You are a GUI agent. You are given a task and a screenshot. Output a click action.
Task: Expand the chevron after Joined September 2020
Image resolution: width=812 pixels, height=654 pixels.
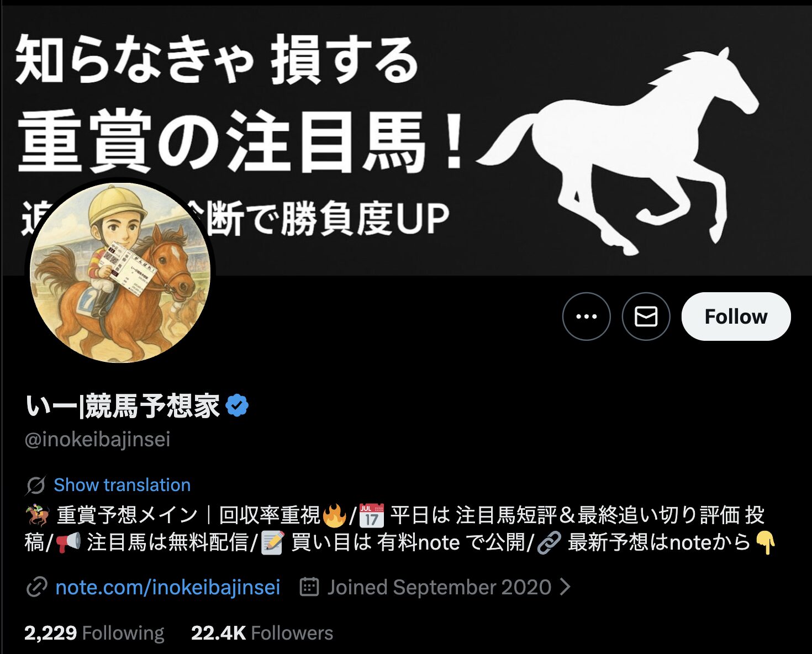pyautogui.click(x=565, y=587)
